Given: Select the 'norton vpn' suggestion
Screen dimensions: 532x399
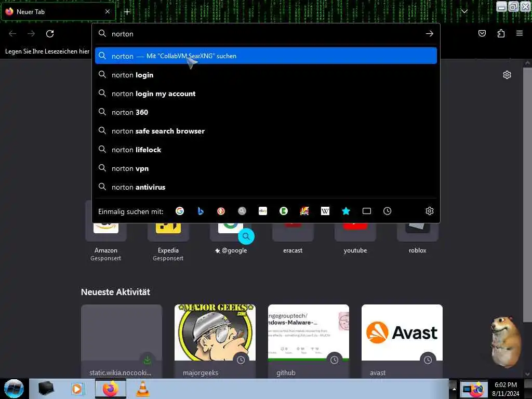Looking at the screenshot, I should (x=265, y=168).
